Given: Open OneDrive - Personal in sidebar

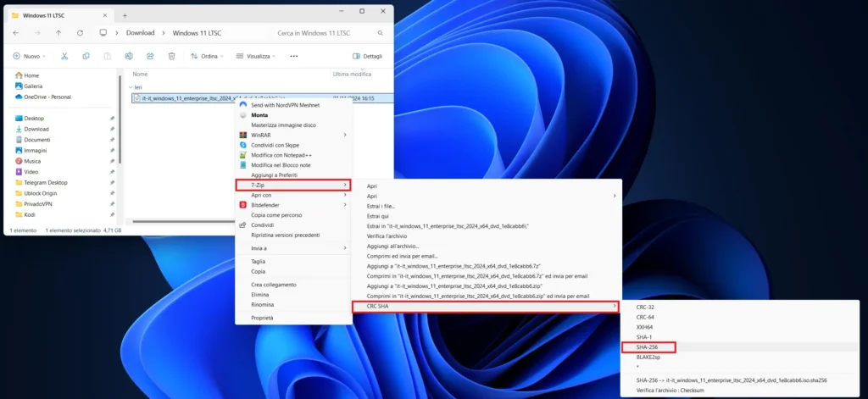Looking at the screenshot, I should (x=47, y=97).
